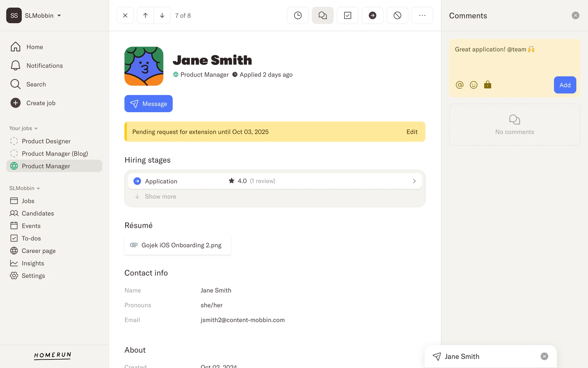Go to next candidate with down arrow

[x=162, y=15]
